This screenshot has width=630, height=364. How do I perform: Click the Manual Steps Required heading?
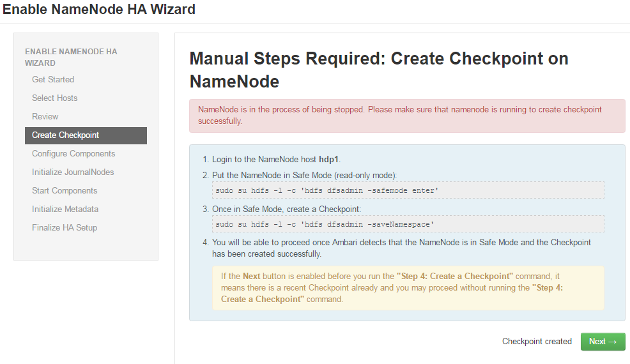point(379,70)
